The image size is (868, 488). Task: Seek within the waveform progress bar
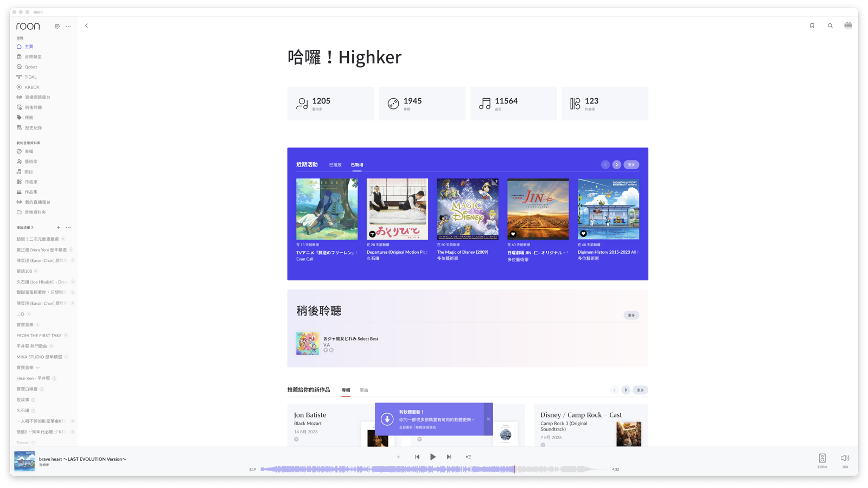click(435, 469)
